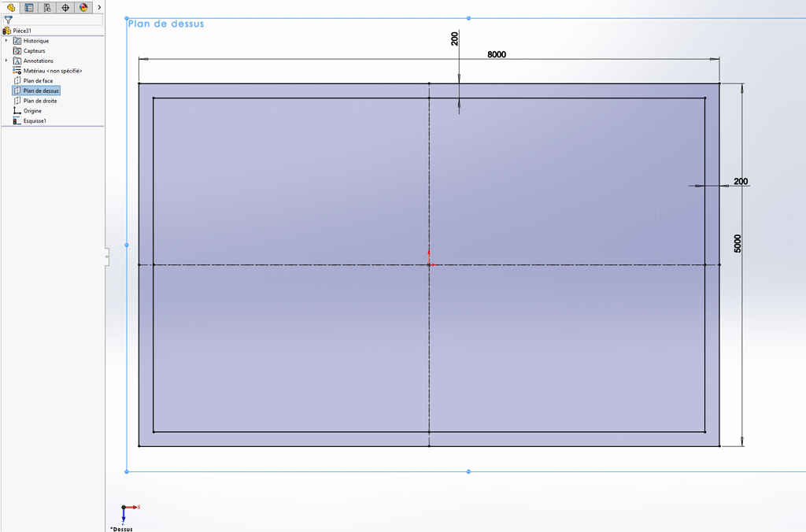Open the DimXpertManager crosshair tab
This screenshot has width=806, height=532.
pos(65,7)
